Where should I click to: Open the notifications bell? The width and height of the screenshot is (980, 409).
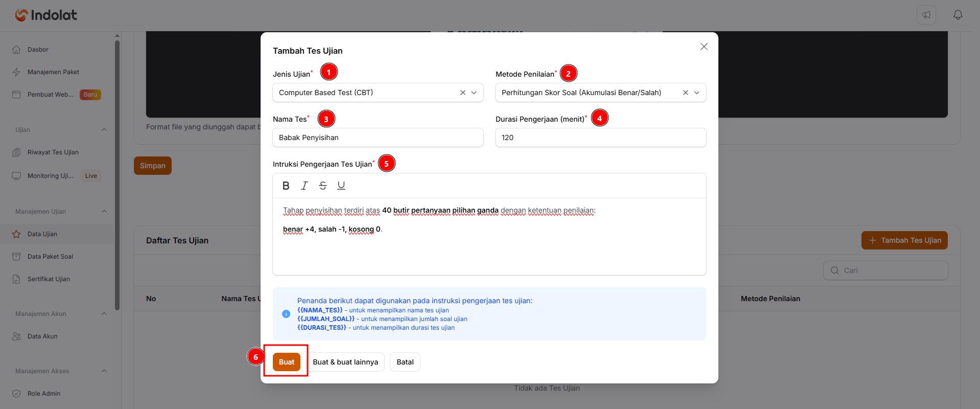pyautogui.click(x=958, y=15)
